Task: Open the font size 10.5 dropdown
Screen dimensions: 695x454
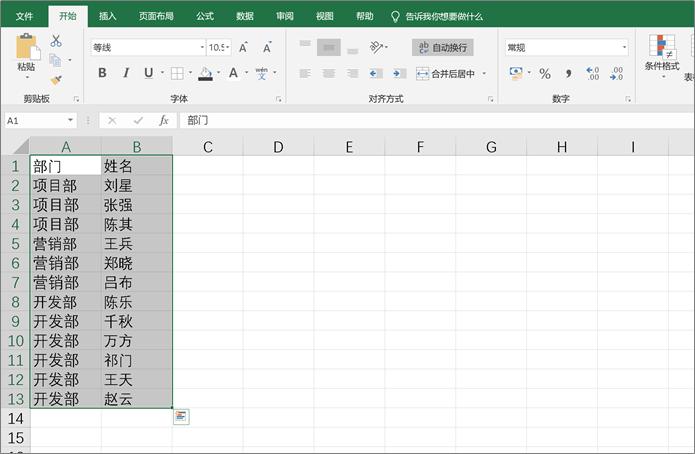Action: tap(228, 47)
